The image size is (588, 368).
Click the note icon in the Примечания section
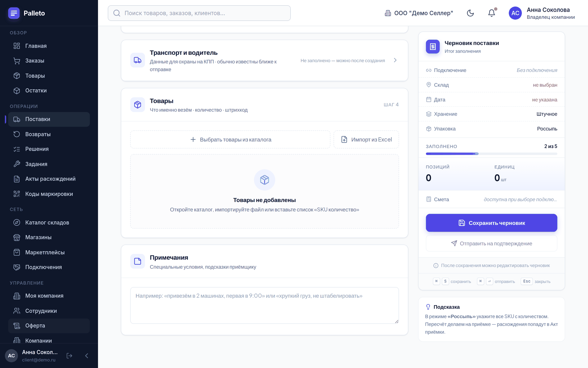pos(137,261)
